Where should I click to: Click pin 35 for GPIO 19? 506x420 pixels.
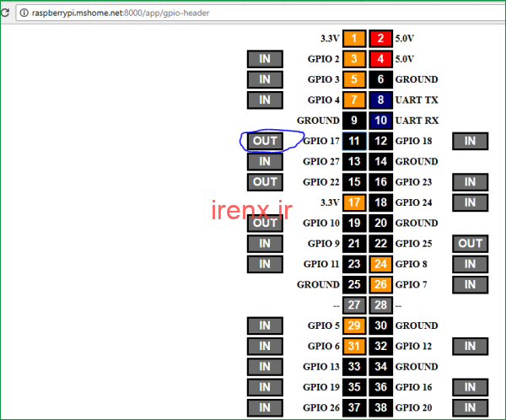click(x=354, y=387)
